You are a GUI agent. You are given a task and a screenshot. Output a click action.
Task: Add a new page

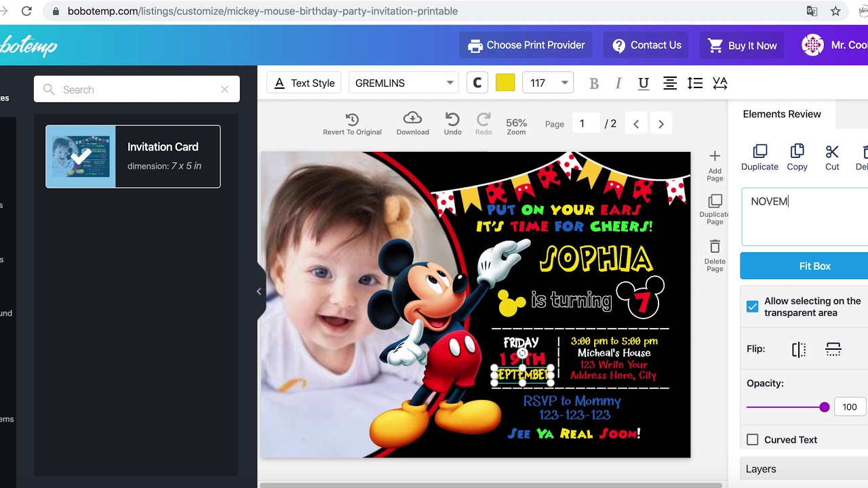click(715, 165)
